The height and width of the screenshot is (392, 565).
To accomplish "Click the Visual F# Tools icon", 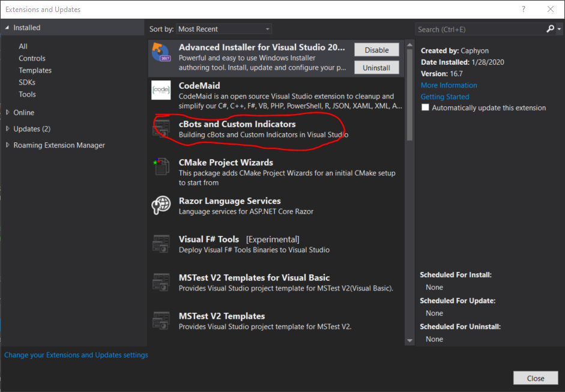I will 161,244.
